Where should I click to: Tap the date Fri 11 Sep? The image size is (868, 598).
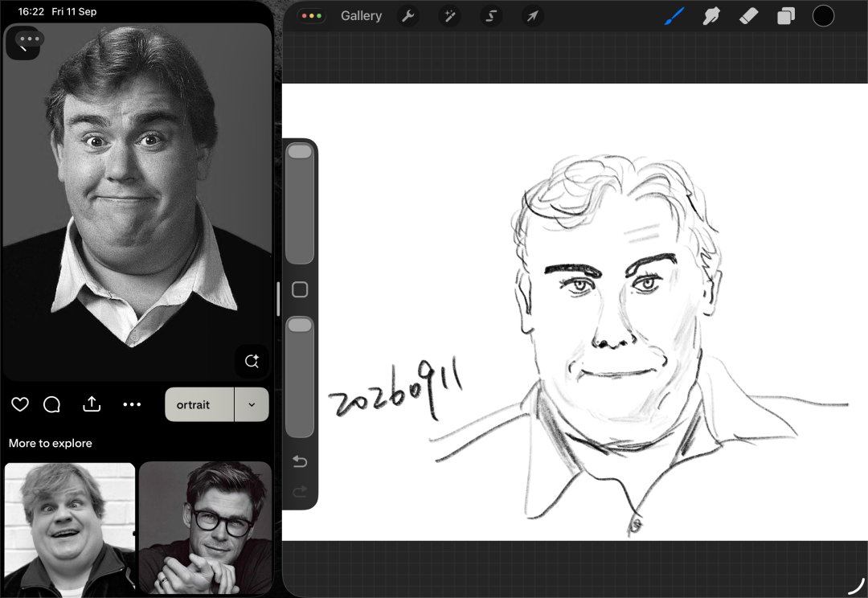[x=74, y=11]
